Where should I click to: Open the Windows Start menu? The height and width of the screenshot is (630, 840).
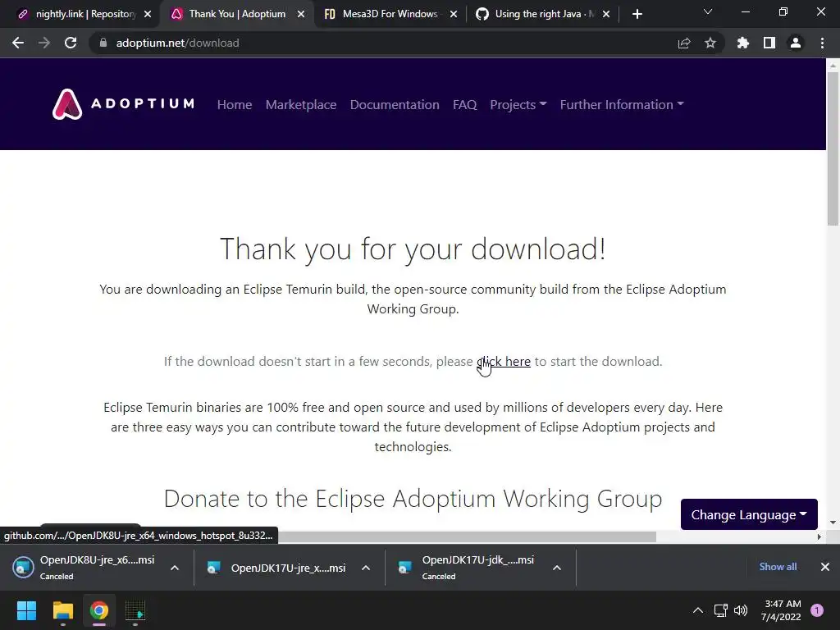click(26, 610)
